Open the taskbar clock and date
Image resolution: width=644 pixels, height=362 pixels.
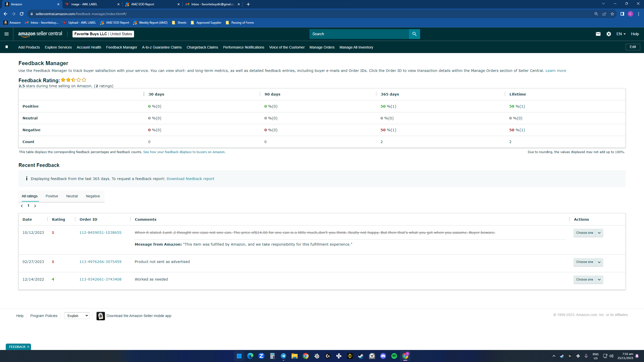(625, 356)
